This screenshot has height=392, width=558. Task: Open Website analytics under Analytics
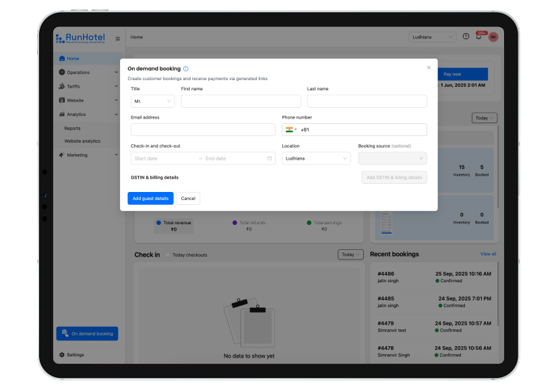coord(82,141)
